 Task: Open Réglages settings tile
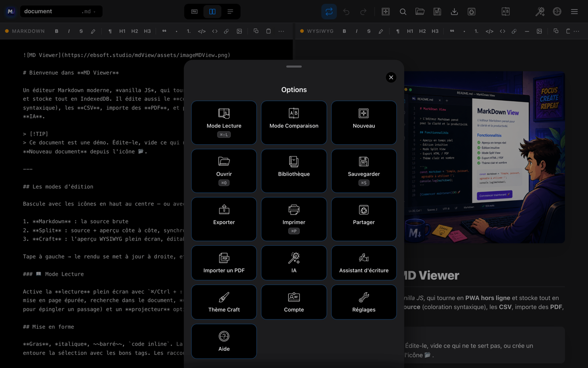pos(364,302)
